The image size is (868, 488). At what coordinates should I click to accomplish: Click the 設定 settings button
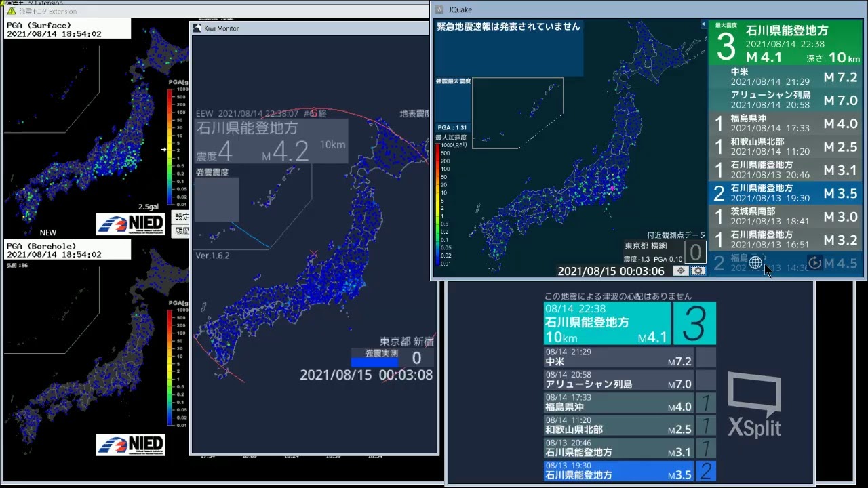click(x=182, y=217)
